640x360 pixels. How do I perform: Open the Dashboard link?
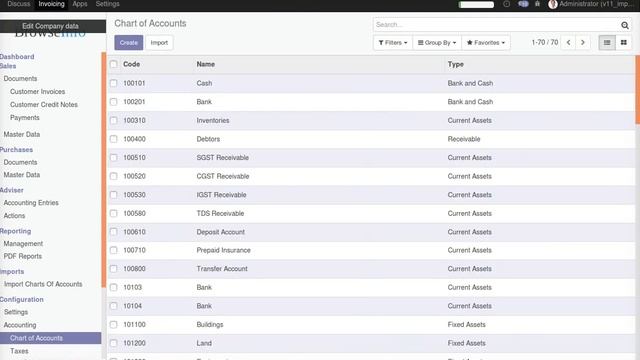click(17, 56)
